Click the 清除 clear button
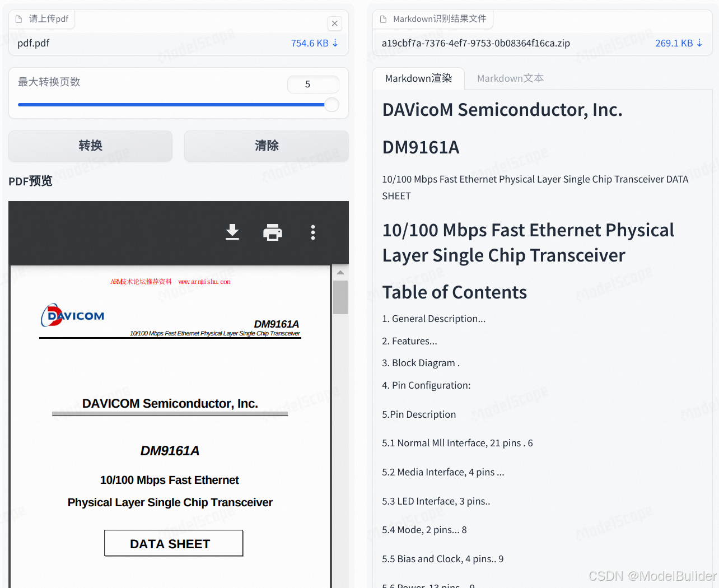Screen dimensions: 719x588 [x=267, y=146]
